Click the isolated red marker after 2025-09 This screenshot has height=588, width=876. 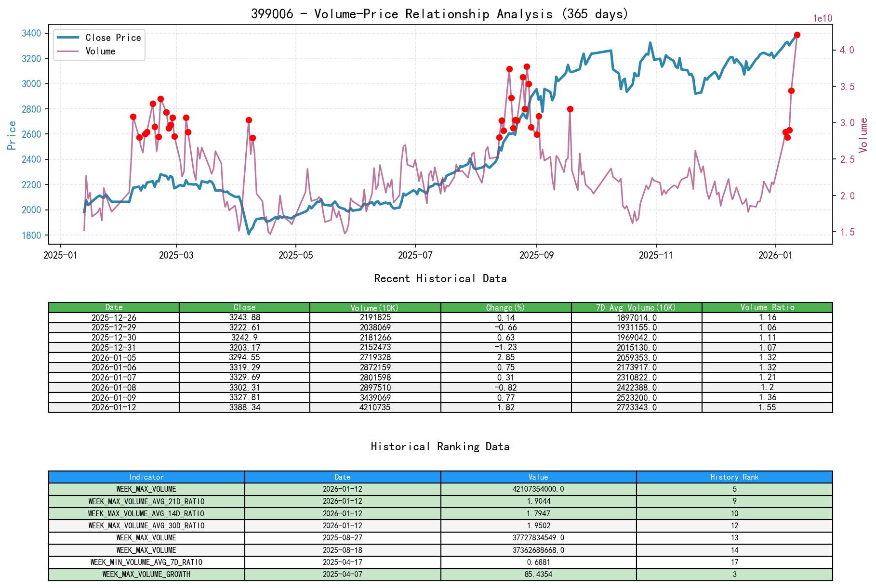pyautogui.click(x=571, y=108)
